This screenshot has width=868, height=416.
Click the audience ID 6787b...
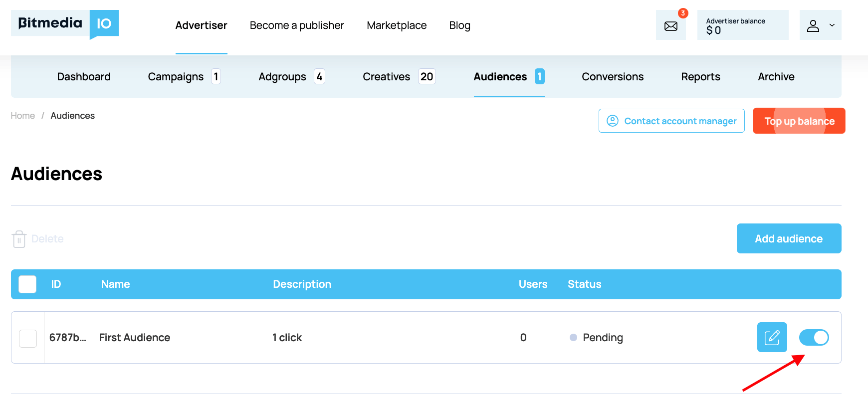pyautogui.click(x=68, y=338)
